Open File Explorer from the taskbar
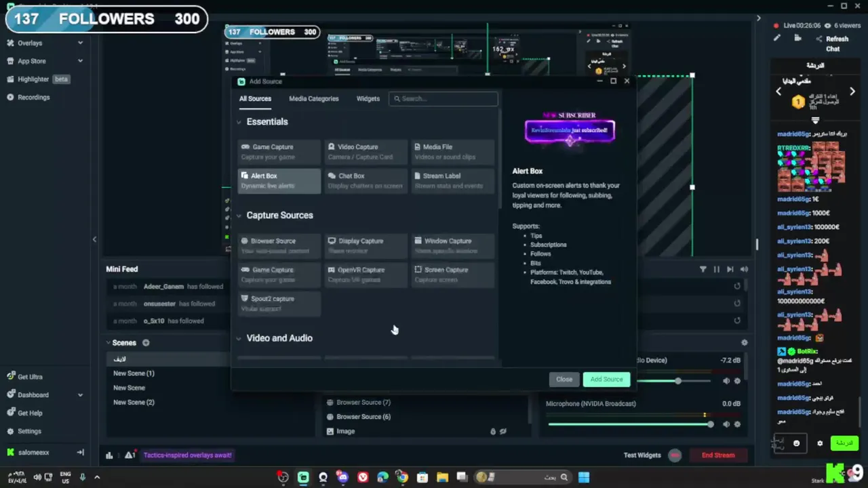 pyautogui.click(x=442, y=477)
